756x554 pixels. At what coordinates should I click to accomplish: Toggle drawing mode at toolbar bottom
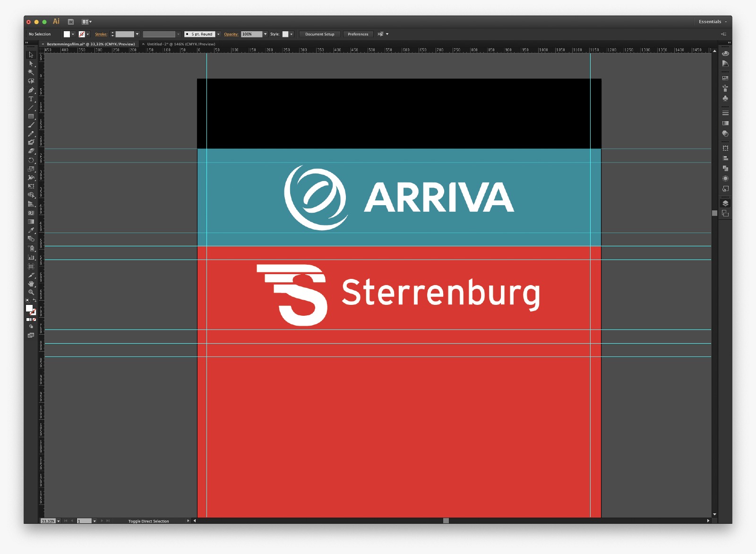click(x=31, y=327)
